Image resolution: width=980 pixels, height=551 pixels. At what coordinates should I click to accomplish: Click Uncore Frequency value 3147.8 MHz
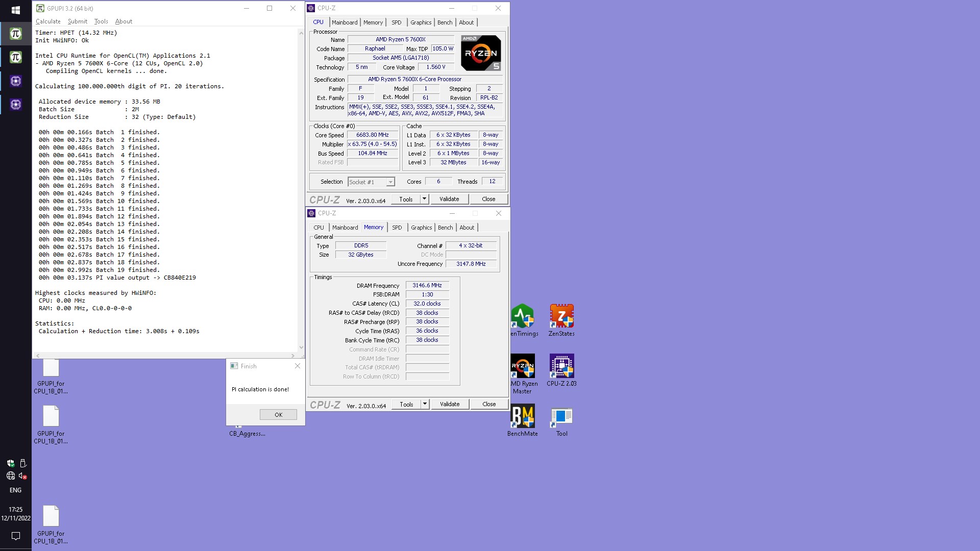(x=471, y=264)
